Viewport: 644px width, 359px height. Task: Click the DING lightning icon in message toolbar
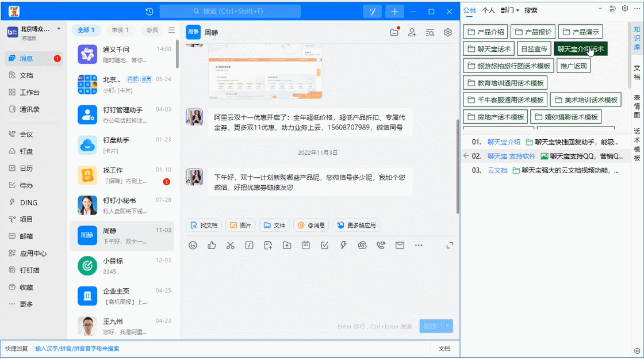[343, 245]
